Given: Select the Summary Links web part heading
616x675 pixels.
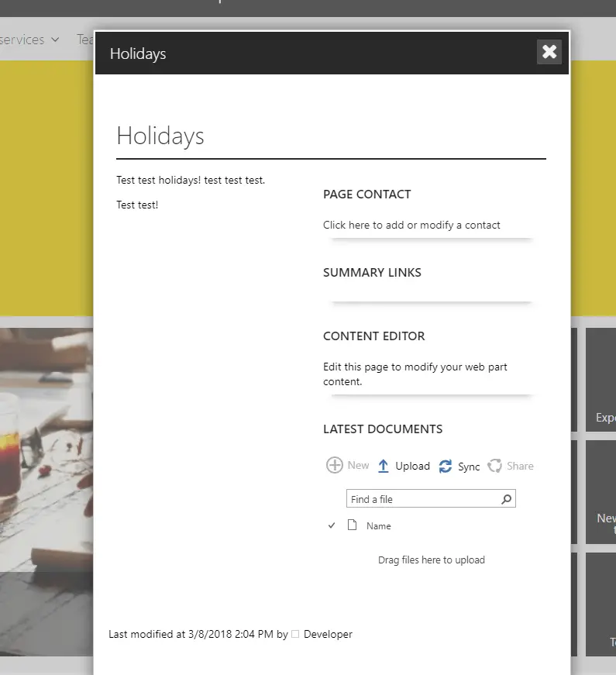Looking at the screenshot, I should tap(372, 273).
